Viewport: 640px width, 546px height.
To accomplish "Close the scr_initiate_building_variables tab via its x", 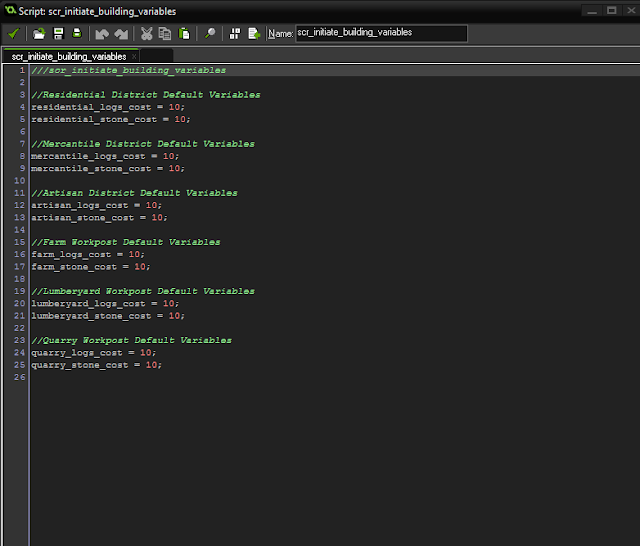I will 134,56.
